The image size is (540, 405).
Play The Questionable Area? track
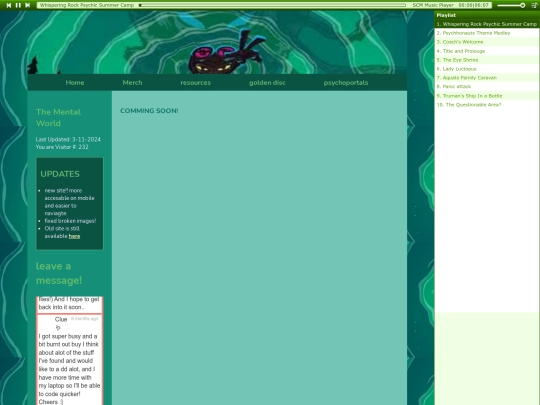487,105
